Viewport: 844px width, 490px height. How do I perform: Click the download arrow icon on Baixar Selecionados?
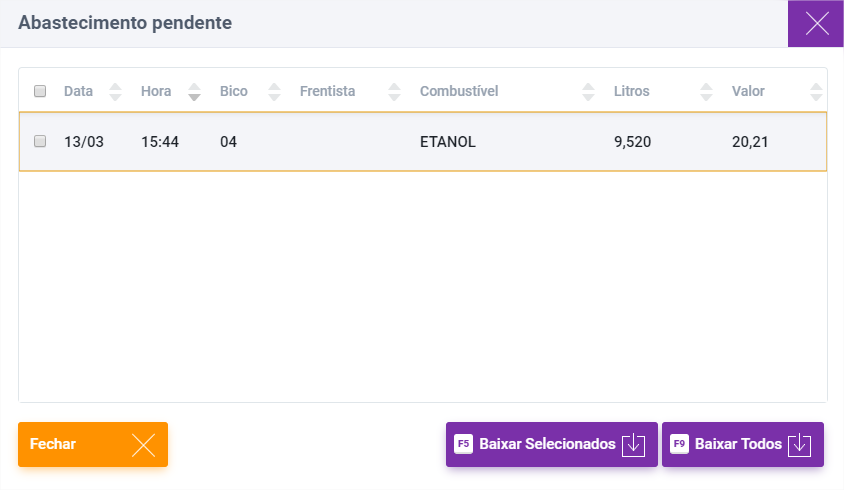(x=634, y=445)
